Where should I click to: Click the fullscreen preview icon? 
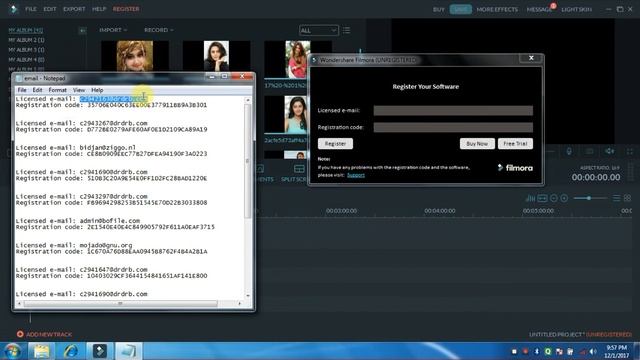click(x=630, y=151)
